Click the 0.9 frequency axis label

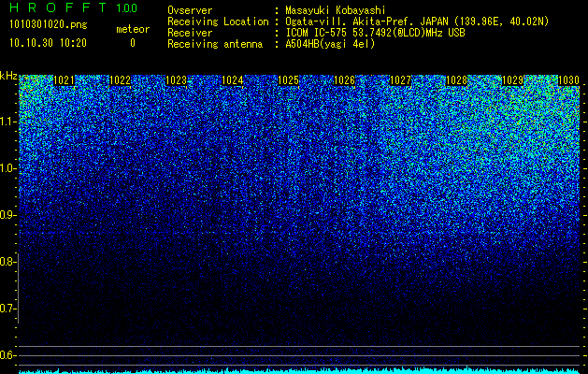tap(7, 215)
